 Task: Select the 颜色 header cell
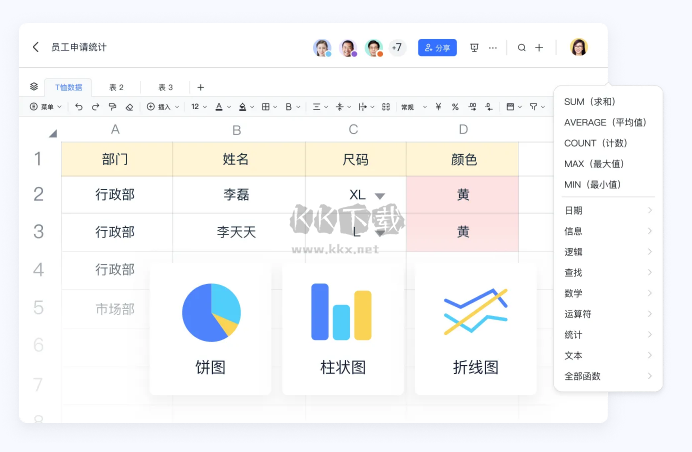(463, 159)
